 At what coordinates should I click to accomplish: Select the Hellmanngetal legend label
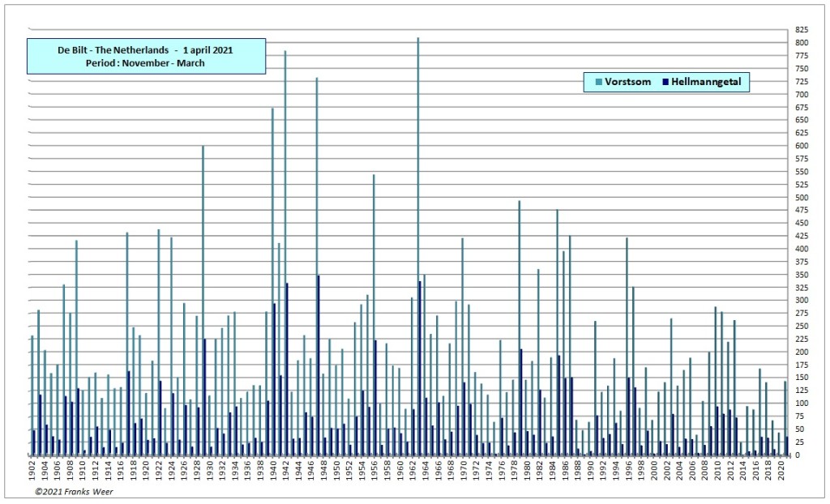point(707,82)
